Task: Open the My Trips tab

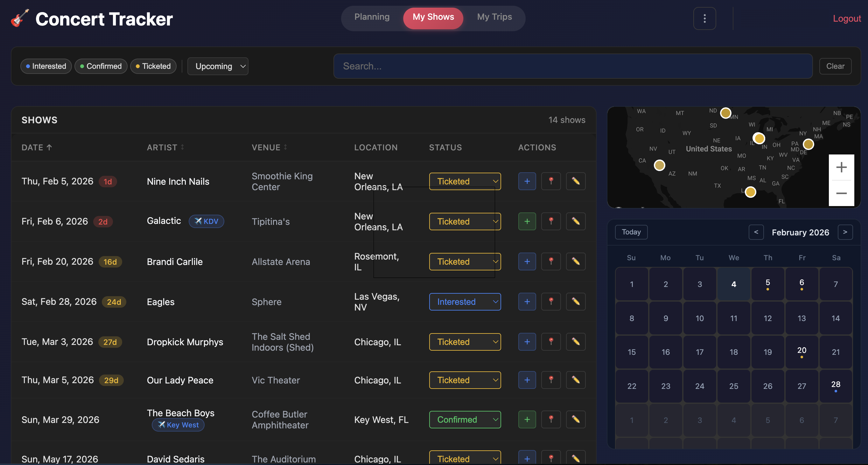Action: pyautogui.click(x=494, y=17)
